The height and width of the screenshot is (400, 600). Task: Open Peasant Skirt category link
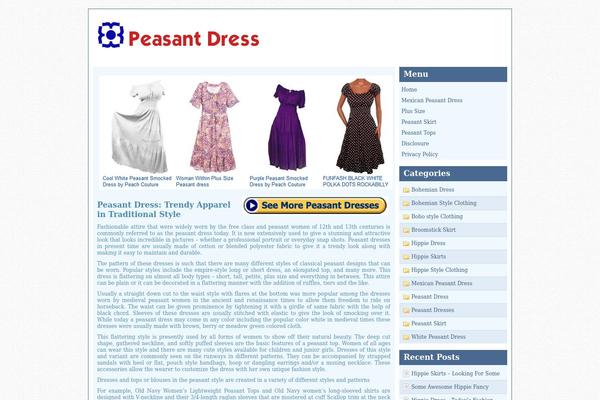tap(429, 323)
